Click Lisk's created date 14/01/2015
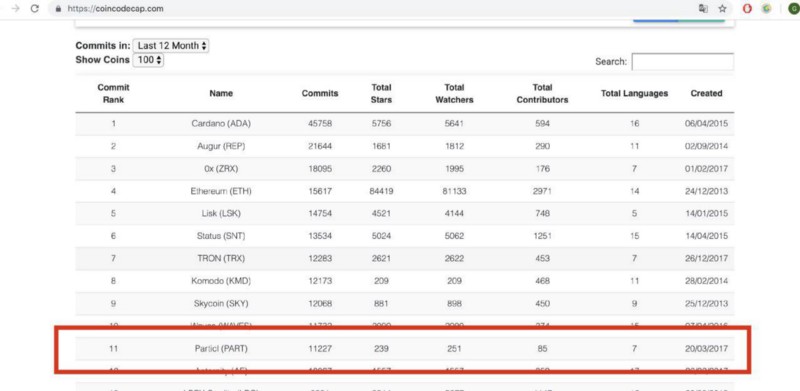Image resolution: width=800 pixels, height=391 pixels. click(707, 213)
